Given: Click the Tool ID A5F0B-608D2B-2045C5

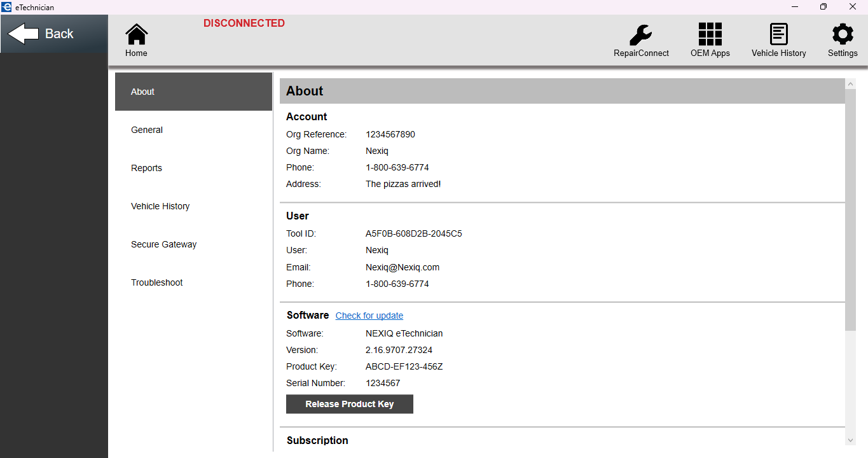Looking at the screenshot, I should (414, 233).
